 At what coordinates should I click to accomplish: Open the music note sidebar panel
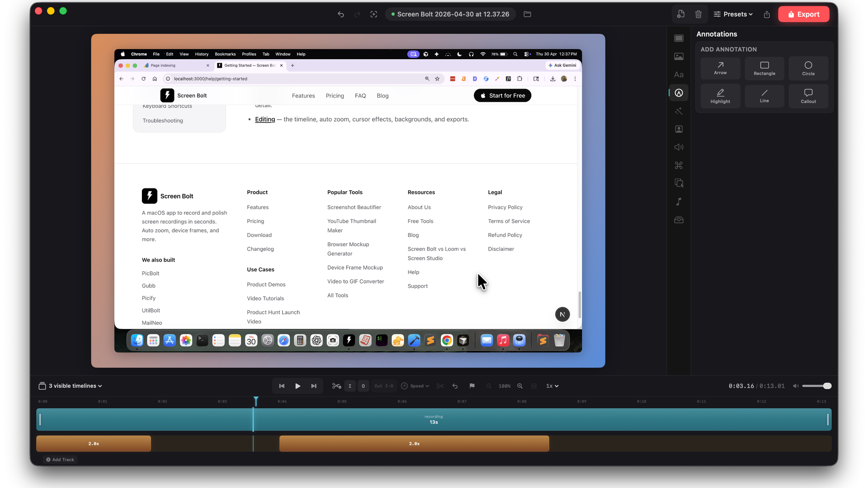pyautogui.click(x=679, y=202)
